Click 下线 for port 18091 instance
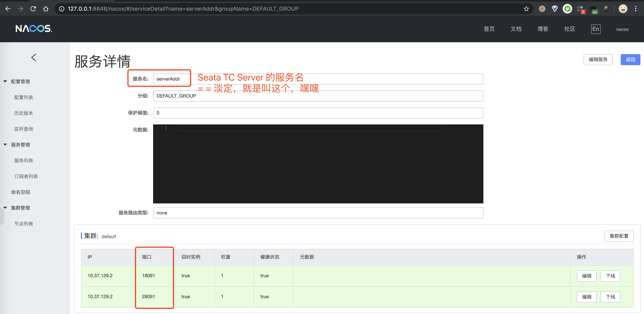The width and height of the screenshot is (644, 314). (x=610, y=276)
